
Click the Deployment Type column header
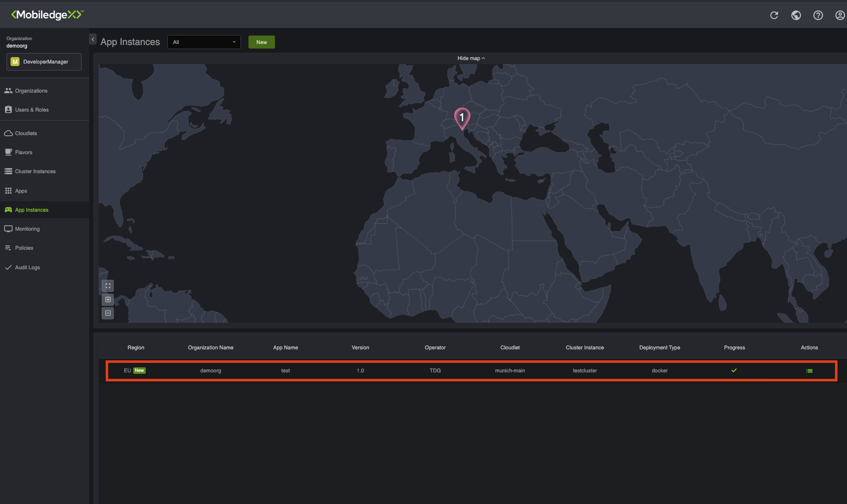(x=660, y=347)
